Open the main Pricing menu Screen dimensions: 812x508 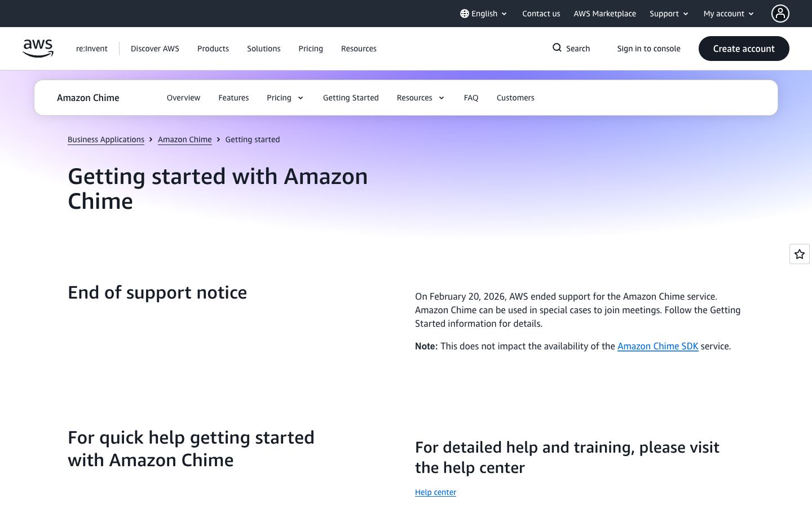click(x=311, y=49)
